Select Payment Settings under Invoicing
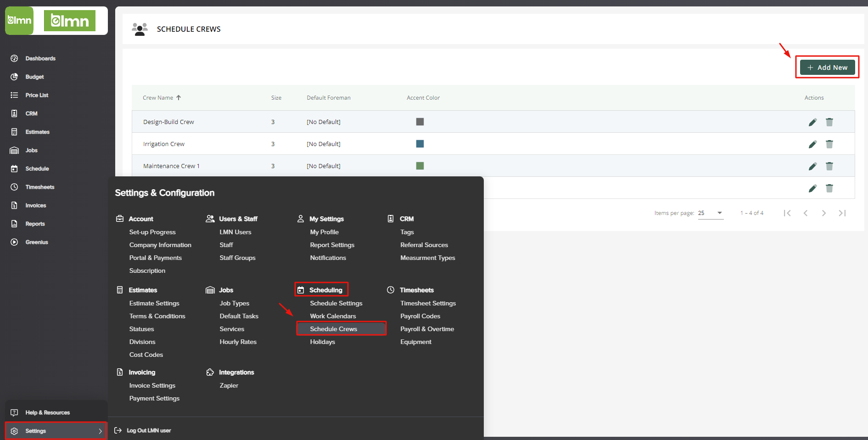868x440 pixels. pyautogui.click(x=154, y=398)
